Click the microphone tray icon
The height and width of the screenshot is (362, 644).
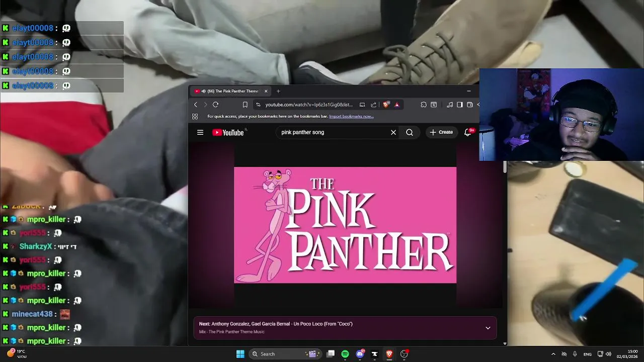tap(575, 354)
